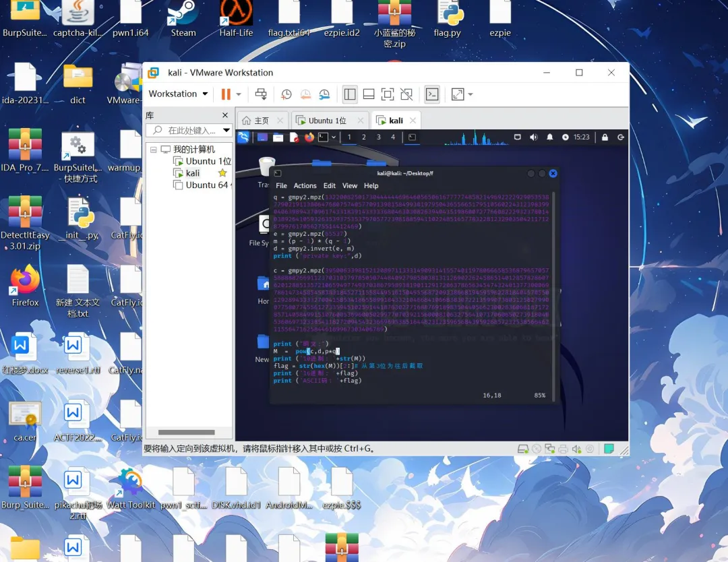
Task: Close the Ubuntu 1位 tab
Action: [360, 121]
